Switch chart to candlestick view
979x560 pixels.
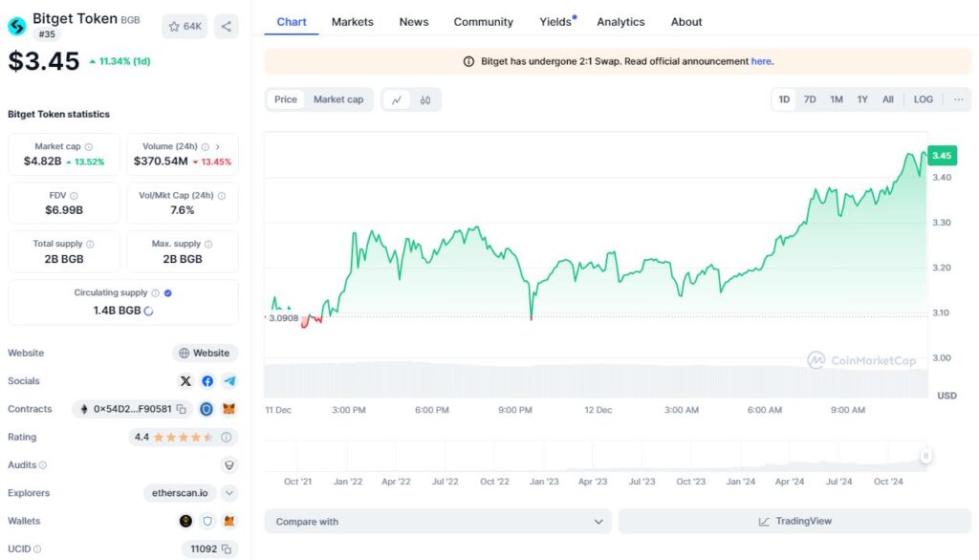(425, 100)
